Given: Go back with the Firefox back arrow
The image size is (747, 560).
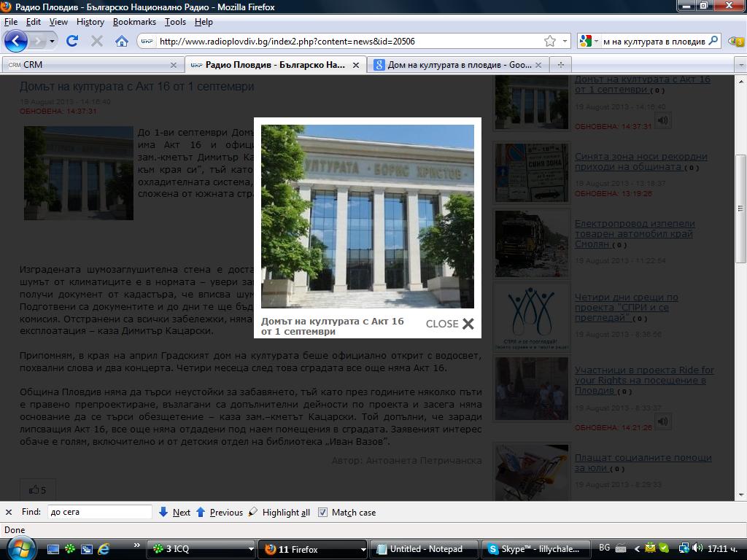Looking at the screenshot, I should point(16,42).
